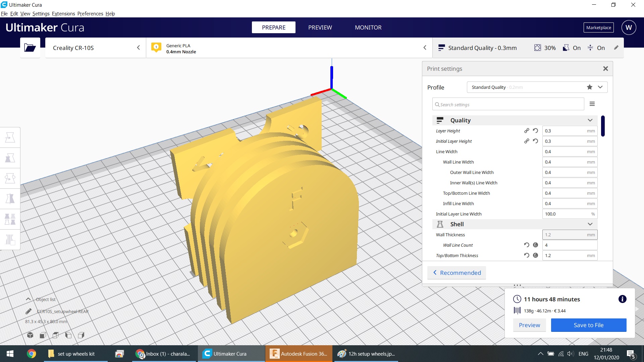Open the View menu
The height and width of the screenshot is (362, 644).
tap(25, 14)
